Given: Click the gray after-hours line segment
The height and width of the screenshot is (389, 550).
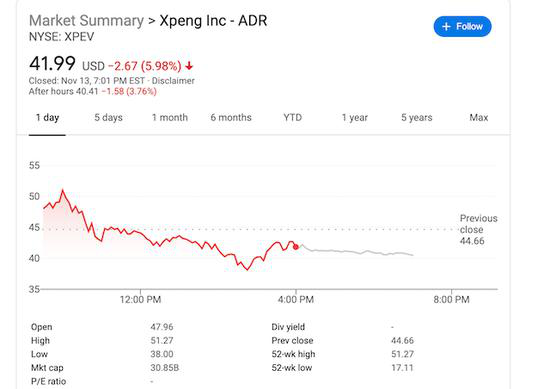Looking at the screenshot, I should click(x=358, y=251).
